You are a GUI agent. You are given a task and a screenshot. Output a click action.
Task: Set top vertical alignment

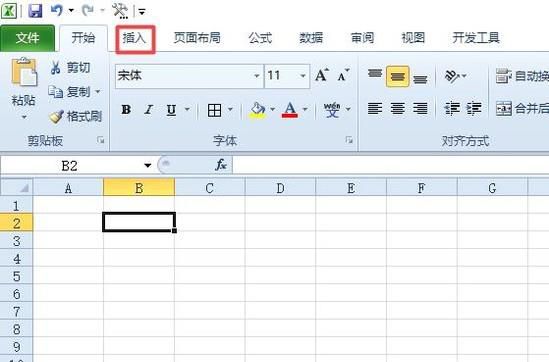pos(375,75)
